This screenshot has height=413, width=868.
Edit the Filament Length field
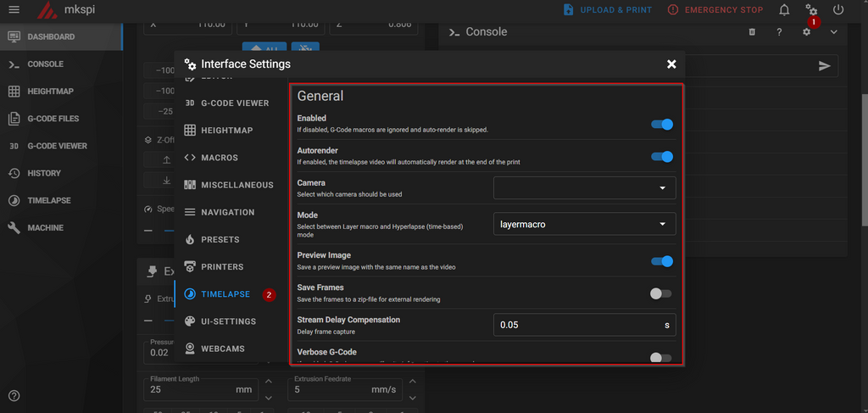(x=200, y=389)
